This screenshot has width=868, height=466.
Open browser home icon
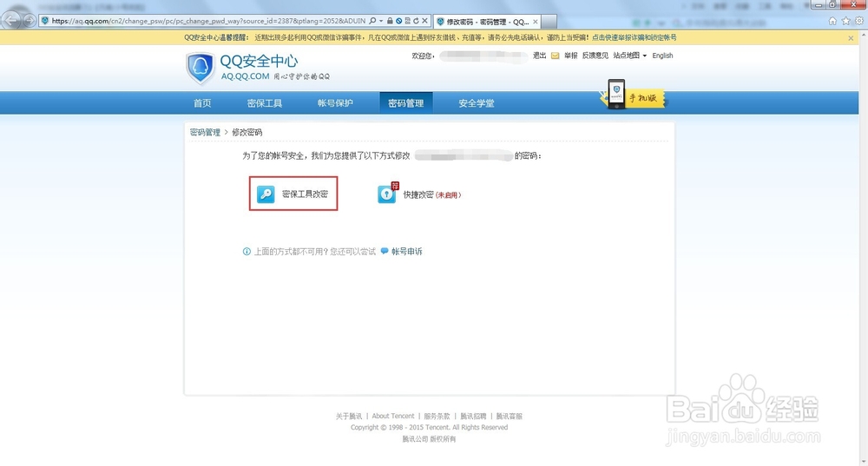(x=832, y=21)
